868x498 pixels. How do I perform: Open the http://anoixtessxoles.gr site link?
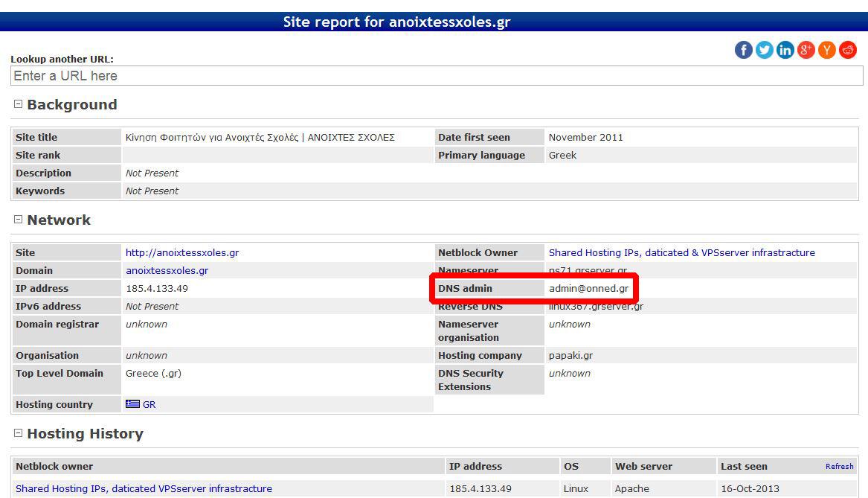click(182, 252)
